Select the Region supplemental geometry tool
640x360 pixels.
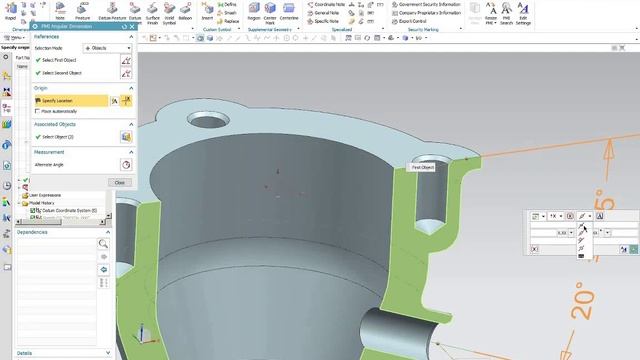[254, 11]
